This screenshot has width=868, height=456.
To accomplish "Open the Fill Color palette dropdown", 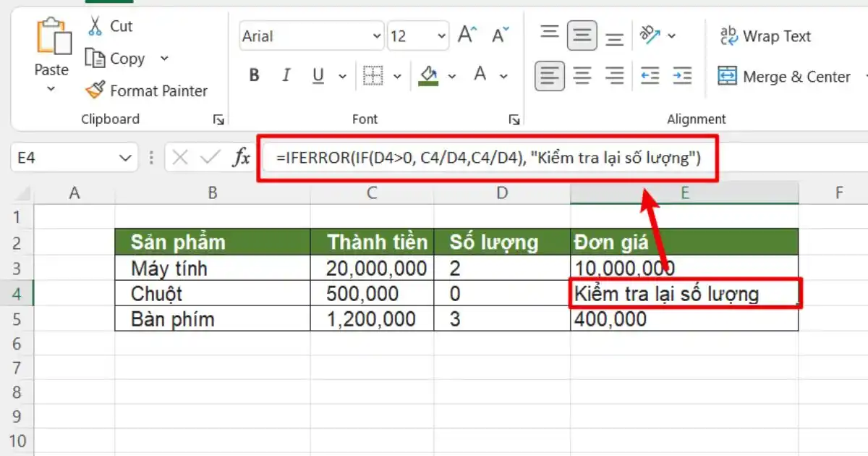I will pyautogui.click(x=453, y=76).
